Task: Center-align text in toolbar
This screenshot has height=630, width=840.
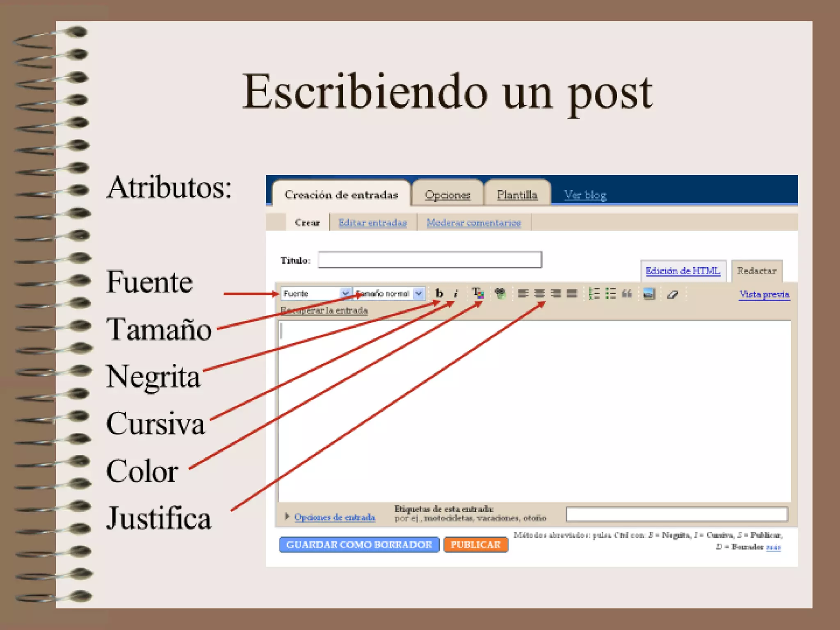Action: click(539, 293)
